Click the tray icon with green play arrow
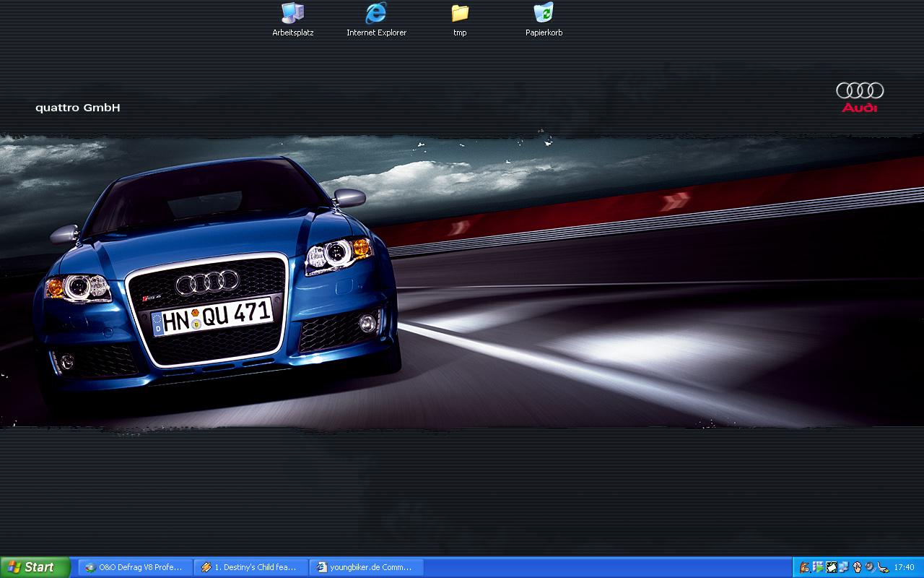The image size is (924, 578). click(818, 567)
